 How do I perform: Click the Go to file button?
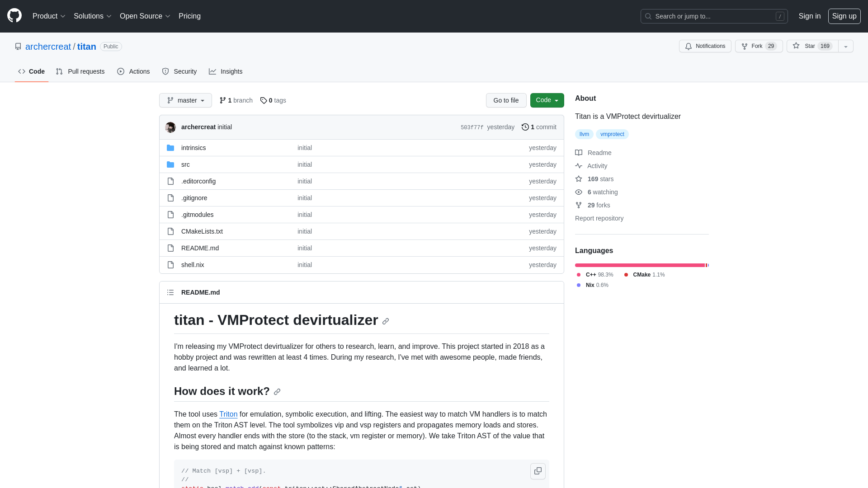506,100
